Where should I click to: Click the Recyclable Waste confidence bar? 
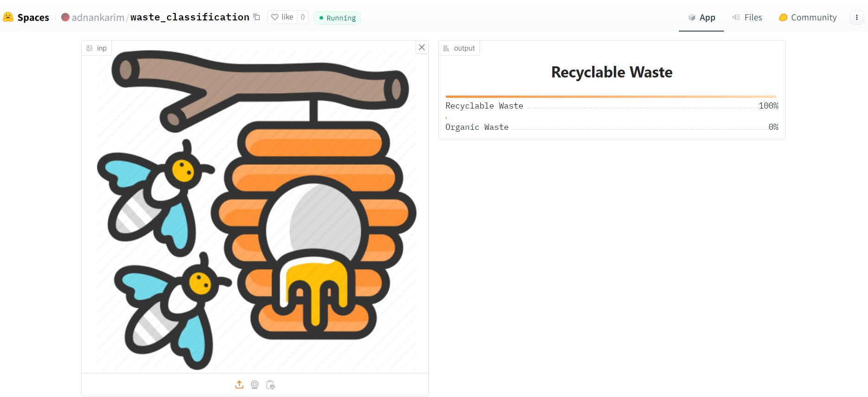[x=611, y=96]
